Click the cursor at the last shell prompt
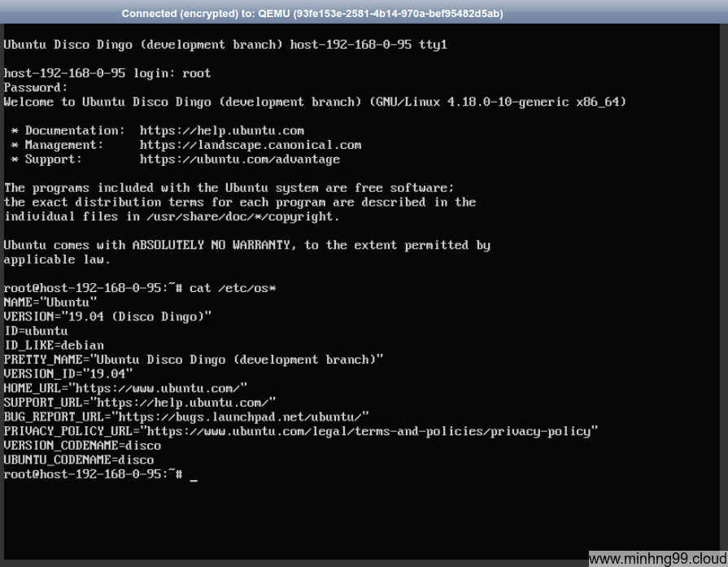The image size is (728, 567). [194, 481]
